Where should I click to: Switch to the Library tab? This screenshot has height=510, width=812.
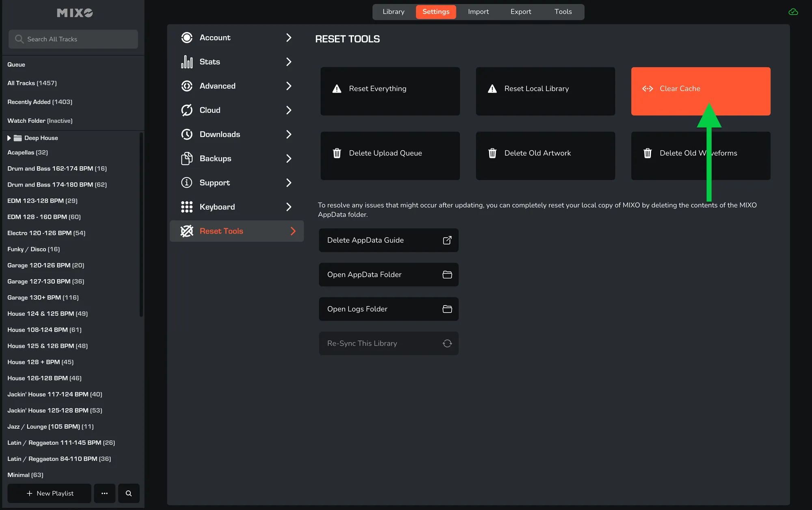pos(393,12)
